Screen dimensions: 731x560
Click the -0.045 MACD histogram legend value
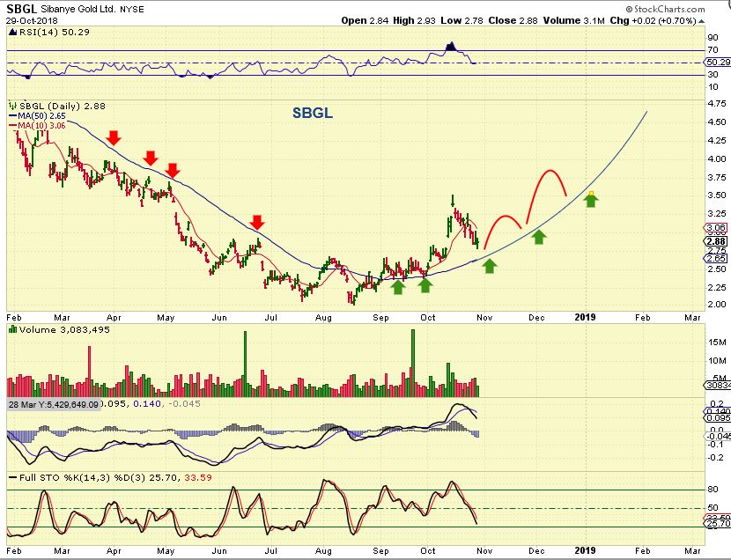tap(185, 404)
